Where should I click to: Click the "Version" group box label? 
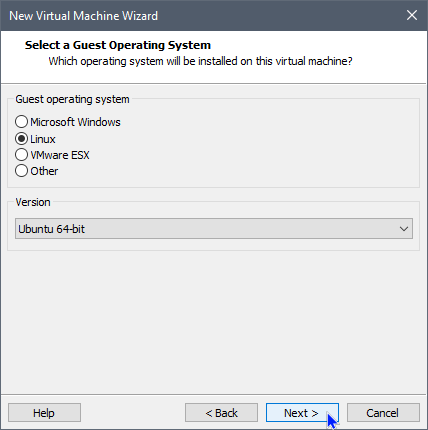33,202
